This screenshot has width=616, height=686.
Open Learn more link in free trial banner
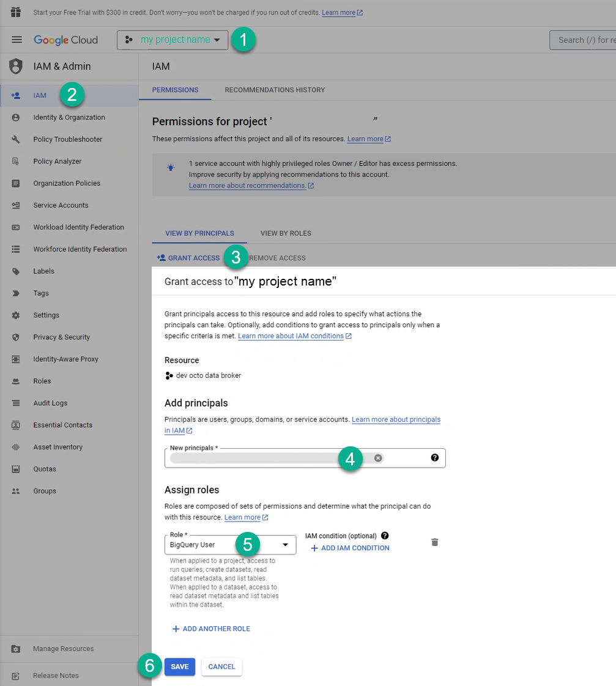click(x=342, y=13)
